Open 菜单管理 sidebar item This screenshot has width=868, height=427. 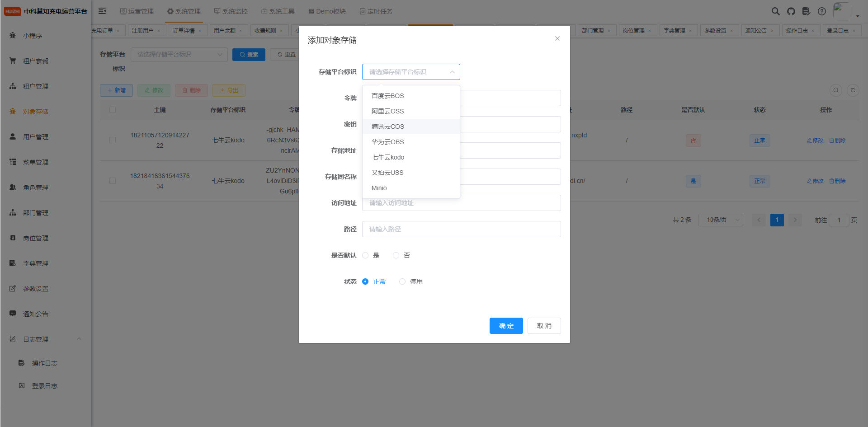click(x=45, y=162)
